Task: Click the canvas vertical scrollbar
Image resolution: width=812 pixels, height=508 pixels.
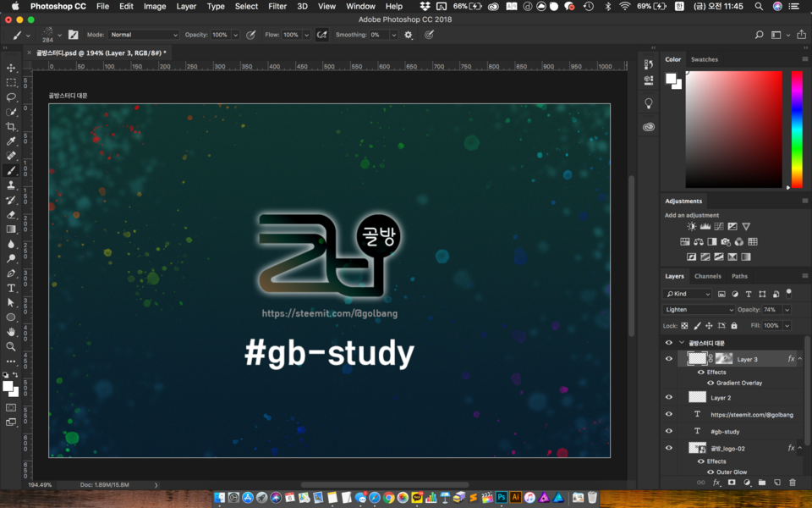Action: 631,257
